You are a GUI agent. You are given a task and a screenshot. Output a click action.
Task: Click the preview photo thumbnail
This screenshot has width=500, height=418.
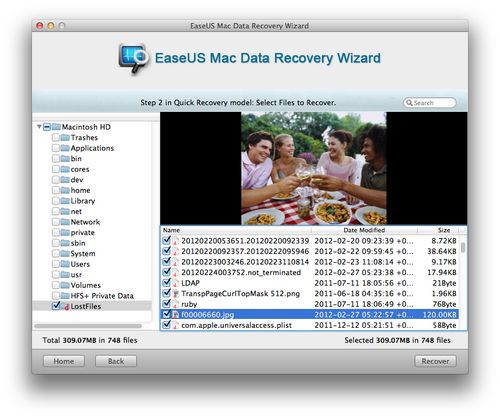coord(314,168)
